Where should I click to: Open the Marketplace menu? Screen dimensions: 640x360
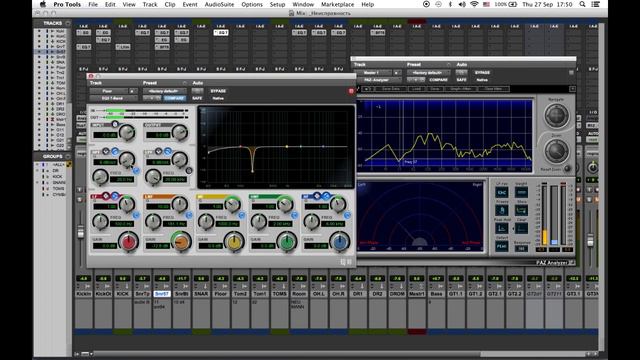pyautogui.click(x=338, y=4)
